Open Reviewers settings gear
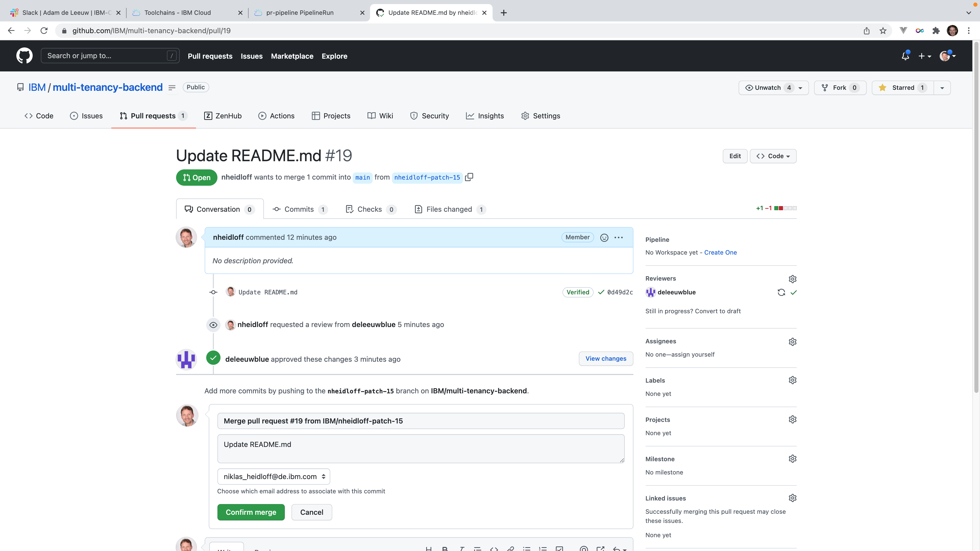980x551 pixels. pos(792,279)
